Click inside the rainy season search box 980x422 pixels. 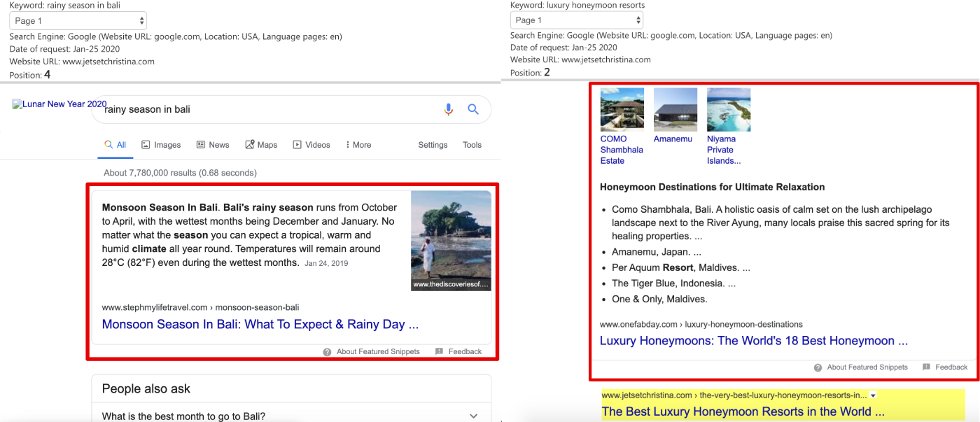(245, 109)
